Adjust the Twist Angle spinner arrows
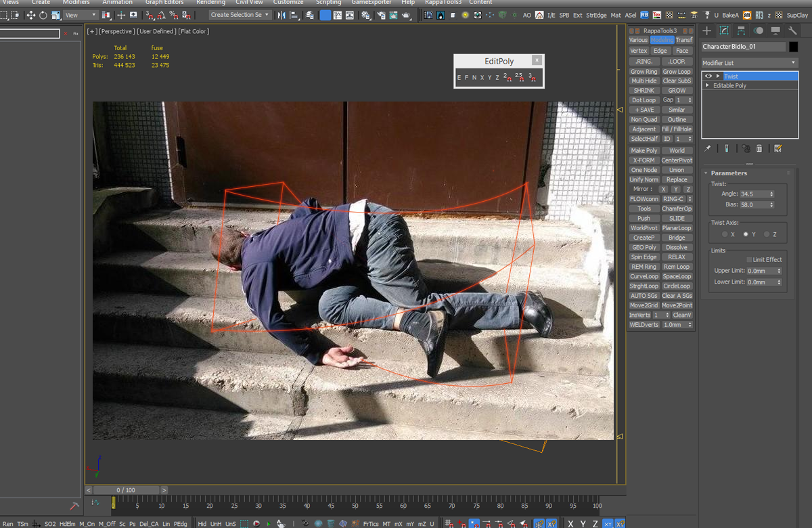This screenshot has height=528, width=812. click(770, 194)
